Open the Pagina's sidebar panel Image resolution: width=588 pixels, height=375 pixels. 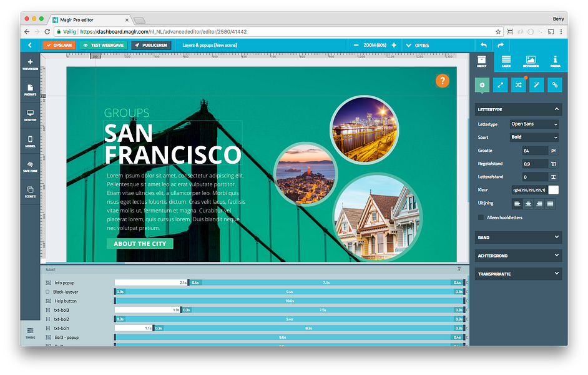31,90
